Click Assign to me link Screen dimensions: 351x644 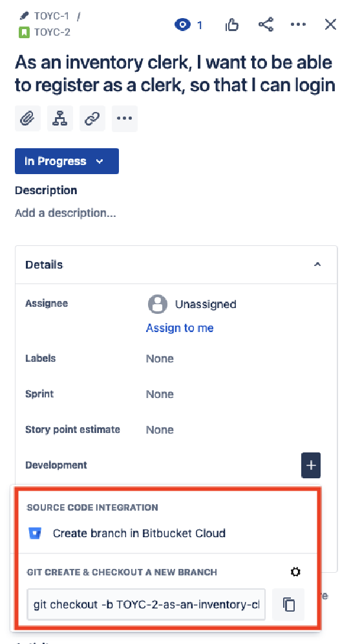coord(180,328)
